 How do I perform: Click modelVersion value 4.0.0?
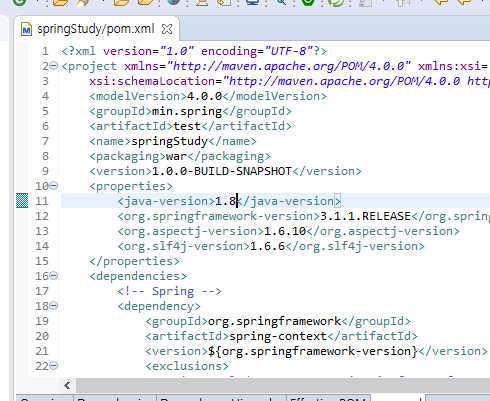coord(204,96)
